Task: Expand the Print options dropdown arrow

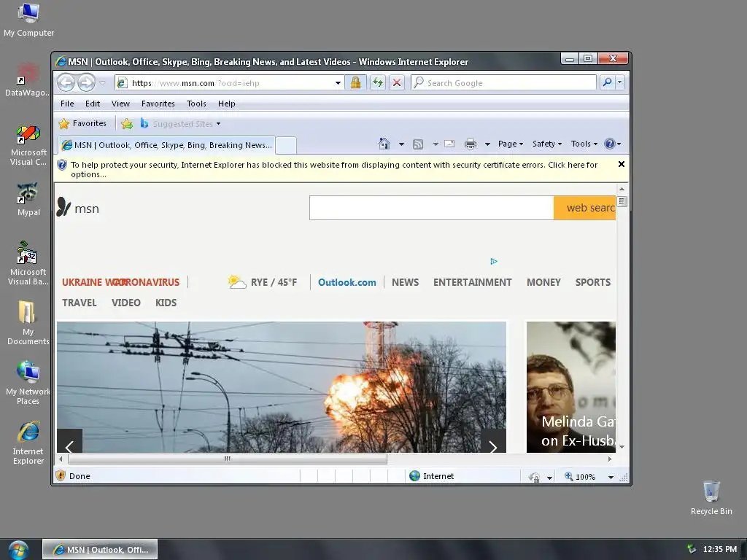Action: [x=487, y=144]
